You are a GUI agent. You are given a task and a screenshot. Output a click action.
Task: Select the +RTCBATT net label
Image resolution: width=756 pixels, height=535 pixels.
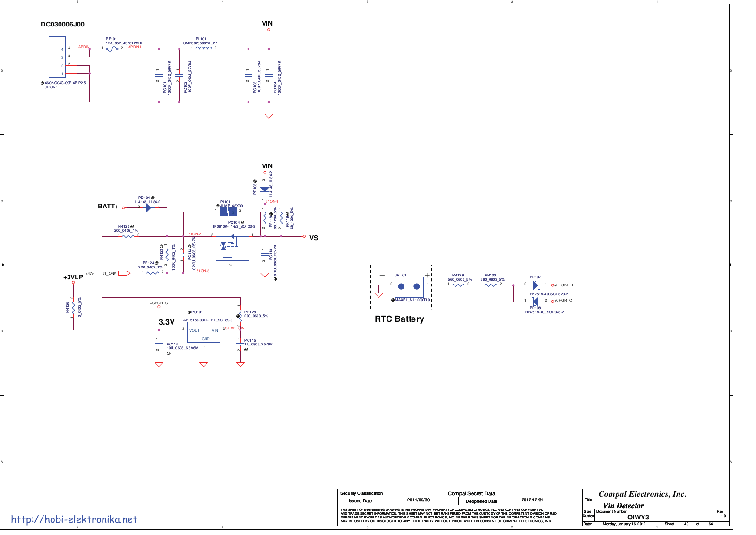(x=564, y=285)
